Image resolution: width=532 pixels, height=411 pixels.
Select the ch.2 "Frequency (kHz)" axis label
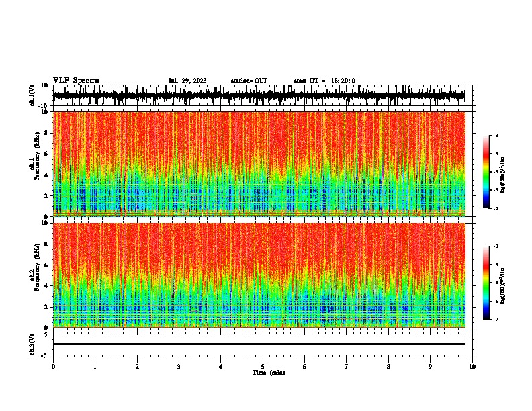pyautogui.click(x=37, y=267)
